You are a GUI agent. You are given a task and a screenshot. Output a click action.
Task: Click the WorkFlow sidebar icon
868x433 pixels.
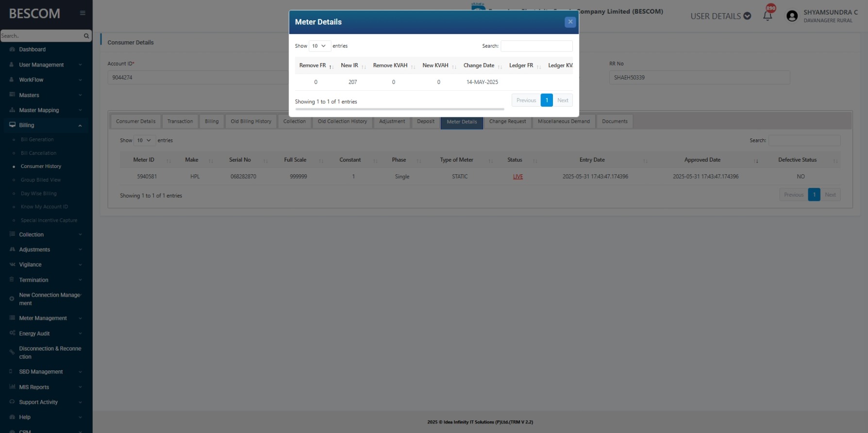tap(12, 80)
